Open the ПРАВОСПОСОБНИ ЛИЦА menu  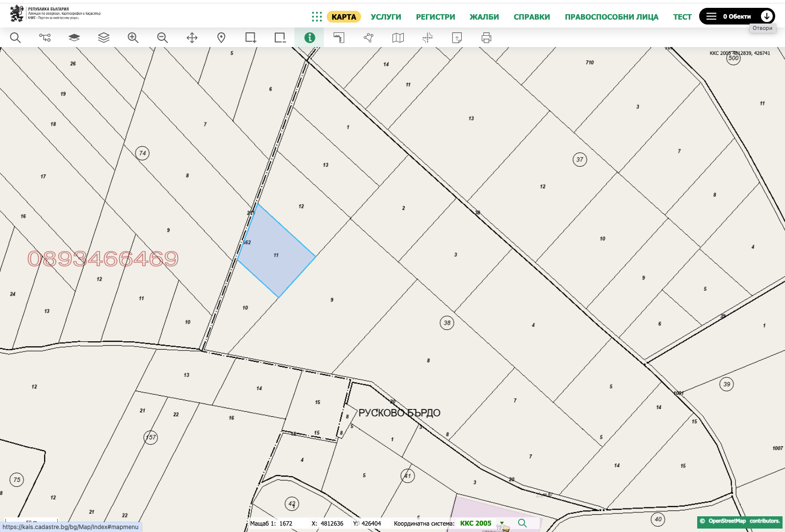tap(612, 17)
